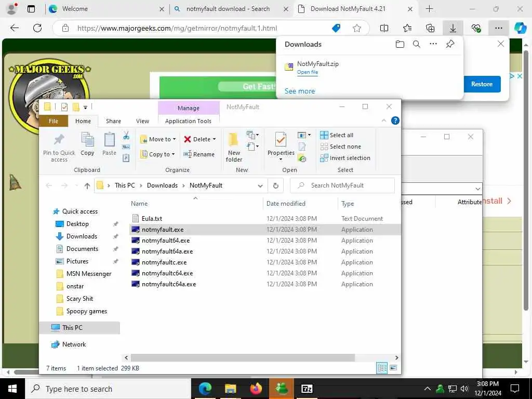This screenshot has height=399, width=532.
Task: Open the Open-with dropdown in ribbon
Action: 304,135
